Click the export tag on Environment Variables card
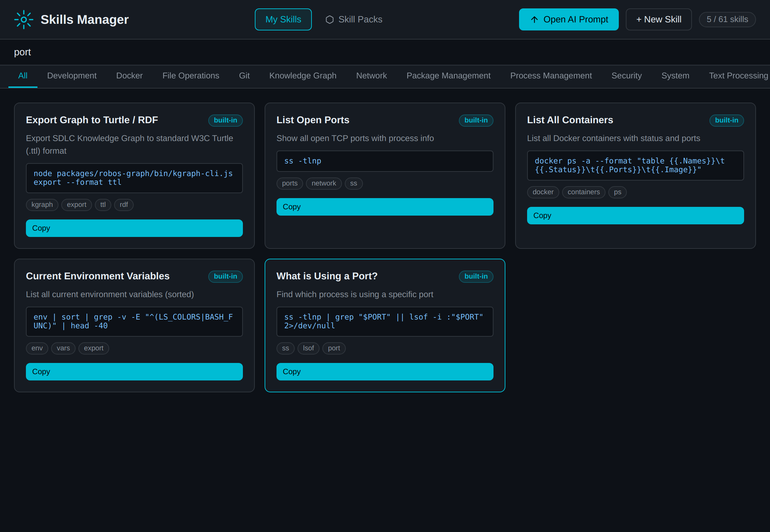 pos(93,348)
